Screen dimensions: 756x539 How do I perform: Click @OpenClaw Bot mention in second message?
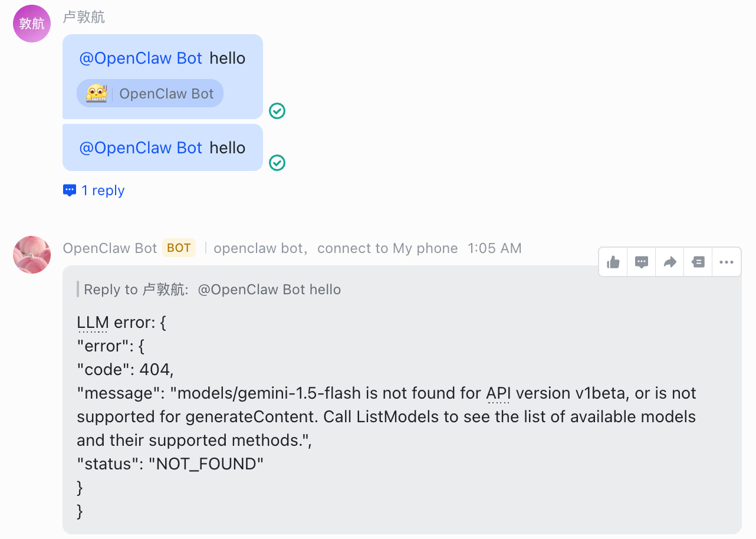click(141, 148)
